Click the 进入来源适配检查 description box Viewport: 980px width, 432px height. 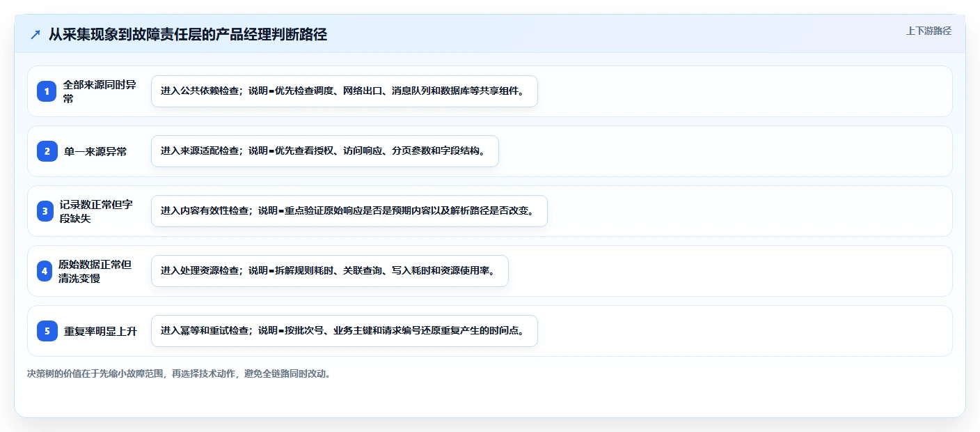click(x=325, y=151)
